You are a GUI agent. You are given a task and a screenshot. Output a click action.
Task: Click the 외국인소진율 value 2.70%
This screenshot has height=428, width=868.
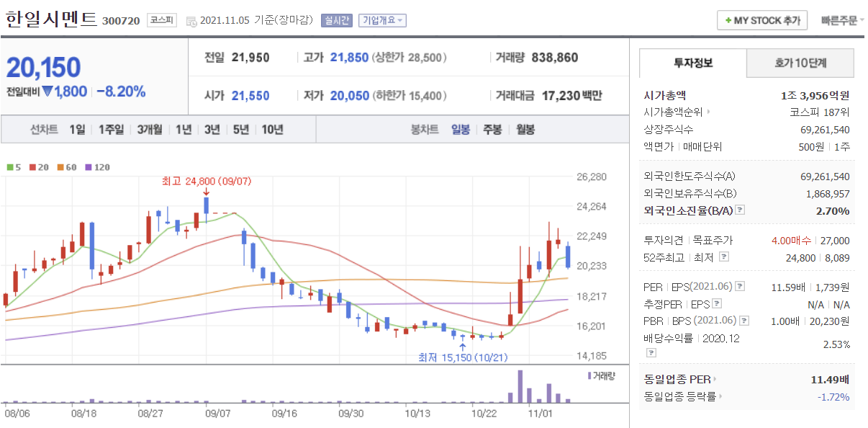pos(833,211)
